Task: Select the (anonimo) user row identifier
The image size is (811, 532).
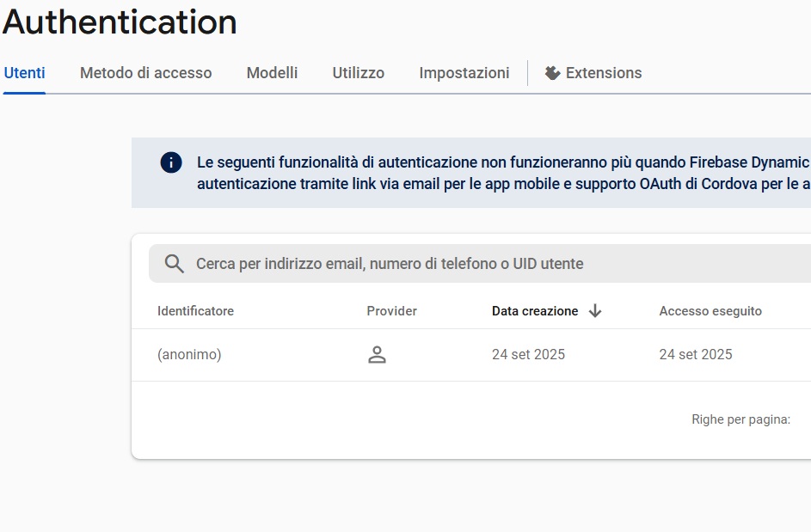Action: (189, 355)
